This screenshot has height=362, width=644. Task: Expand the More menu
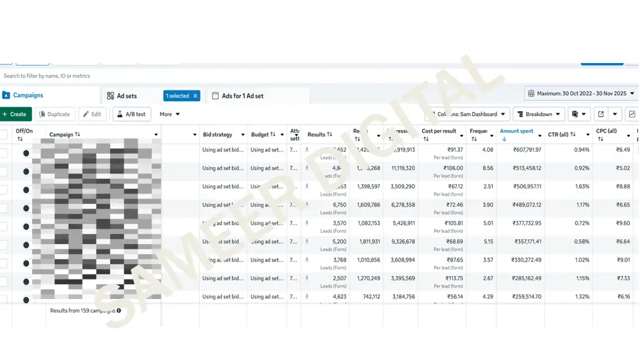coord(169,115)
